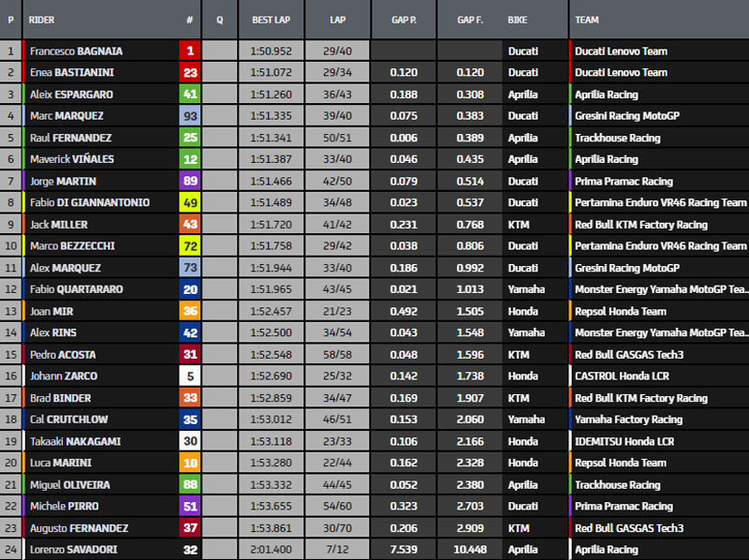Select Miguel Oliveira's green 88 badge
Image resolution: width=749 pixels, height=560 pixels.
pos(190,485)
